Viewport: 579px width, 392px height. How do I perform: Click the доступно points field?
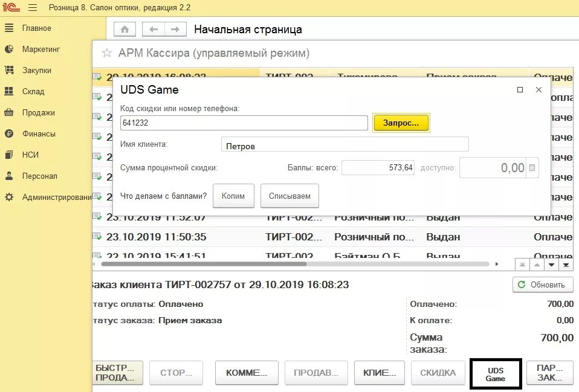[493, 168]
